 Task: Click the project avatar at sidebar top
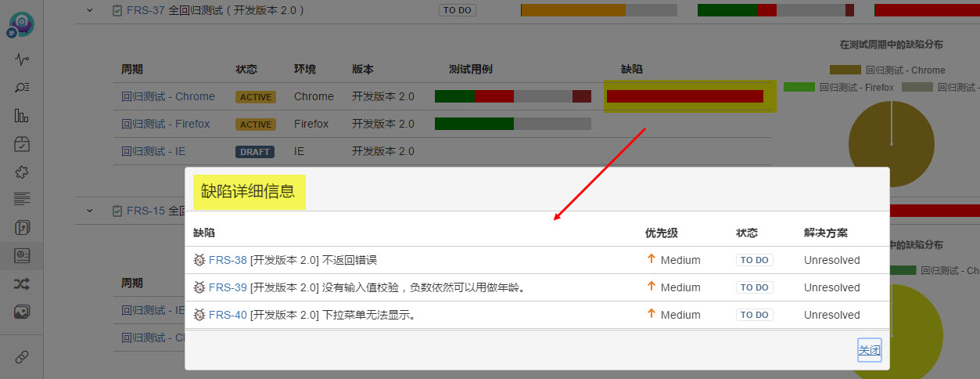tap(20, 23)
